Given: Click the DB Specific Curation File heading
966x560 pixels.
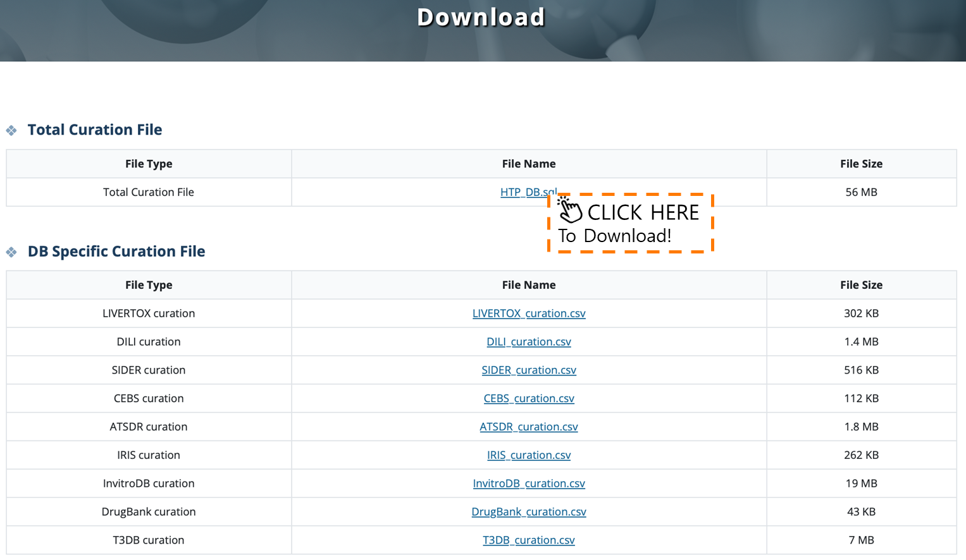Looking at the screenshot, I should pyautogui.click(x=116, y=252).
